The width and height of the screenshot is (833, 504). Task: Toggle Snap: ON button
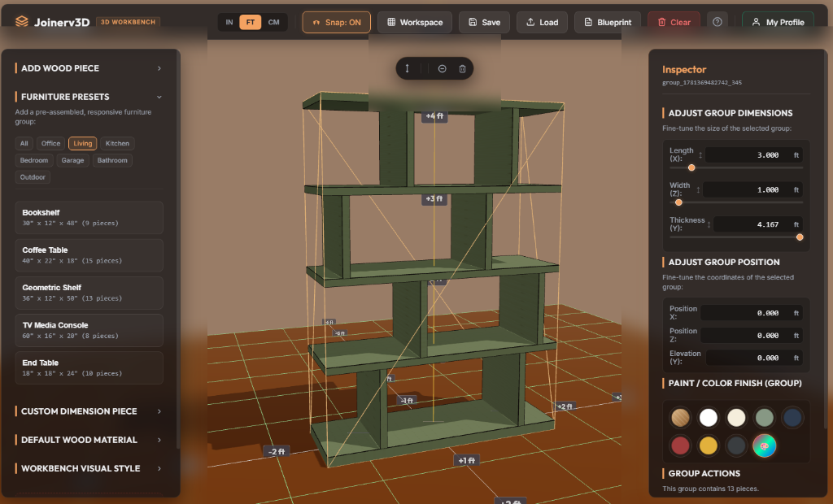coord(336,22)
